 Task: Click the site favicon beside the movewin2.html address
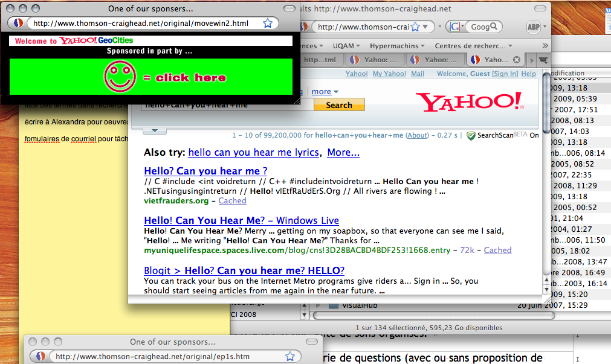18,24
